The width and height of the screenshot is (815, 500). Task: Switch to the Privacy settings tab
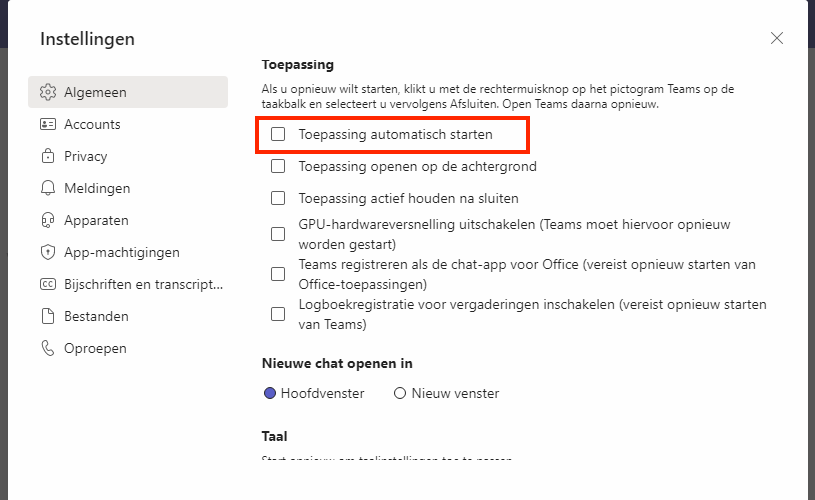pyautogui.click(x=85, y=156)
